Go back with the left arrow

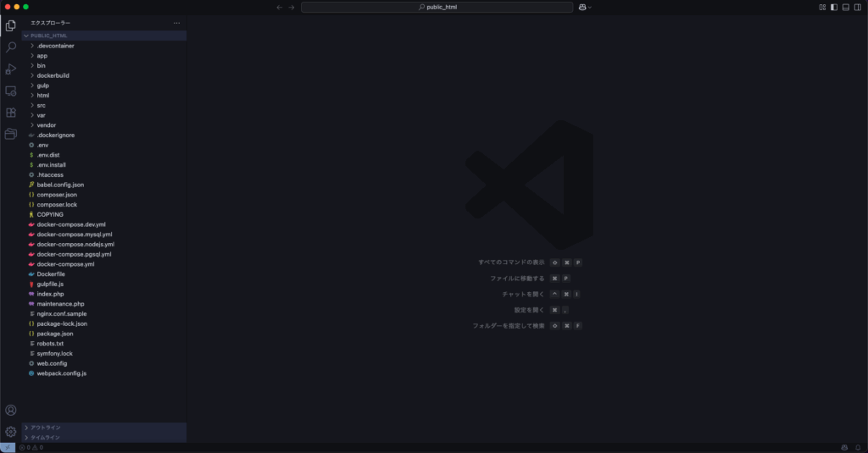click(279, 7)
